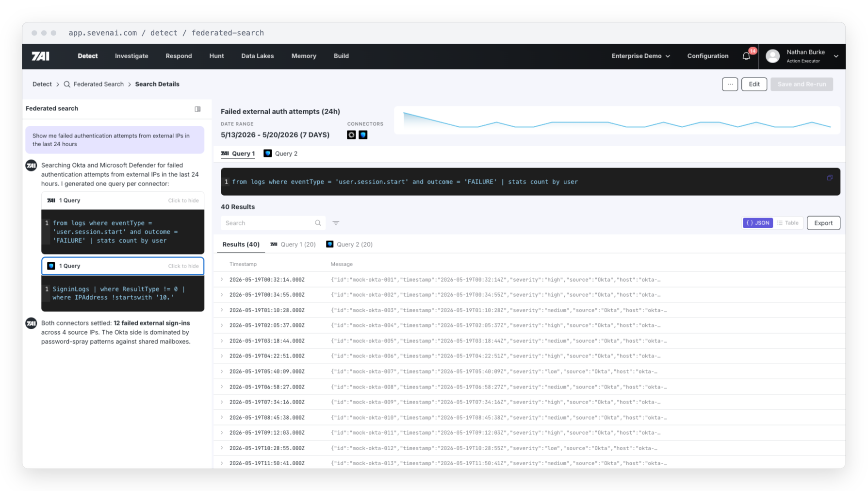Open the Respond nav item

click(x=179, y=56)
